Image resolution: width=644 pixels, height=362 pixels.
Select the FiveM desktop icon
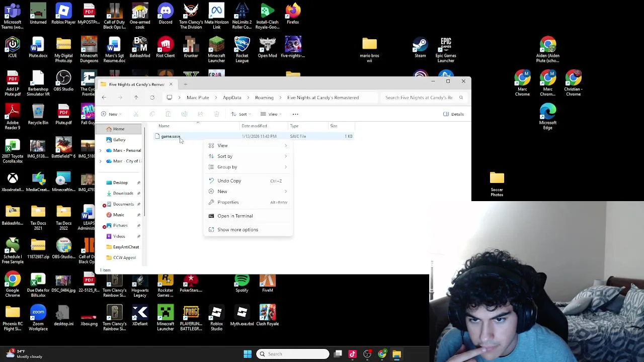267,283
